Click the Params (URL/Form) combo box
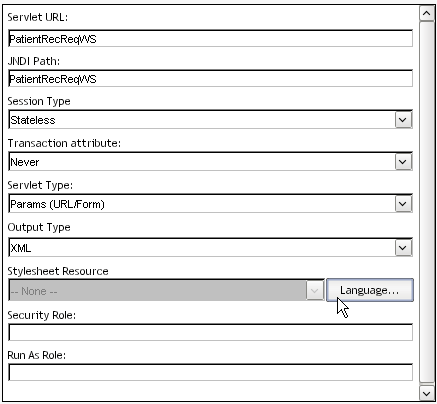Image resolution: width=437 pixels, height=404 pixels. (210, 204)
